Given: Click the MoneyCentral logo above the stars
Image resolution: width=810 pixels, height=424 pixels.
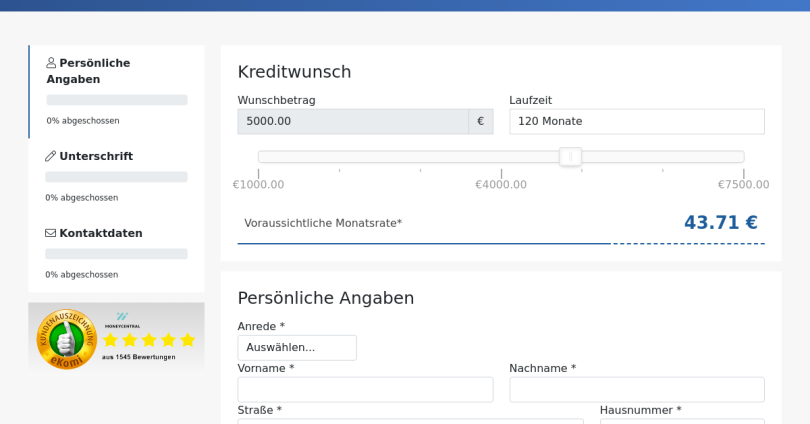Looking at the screenshot, I should click(122, 320).
